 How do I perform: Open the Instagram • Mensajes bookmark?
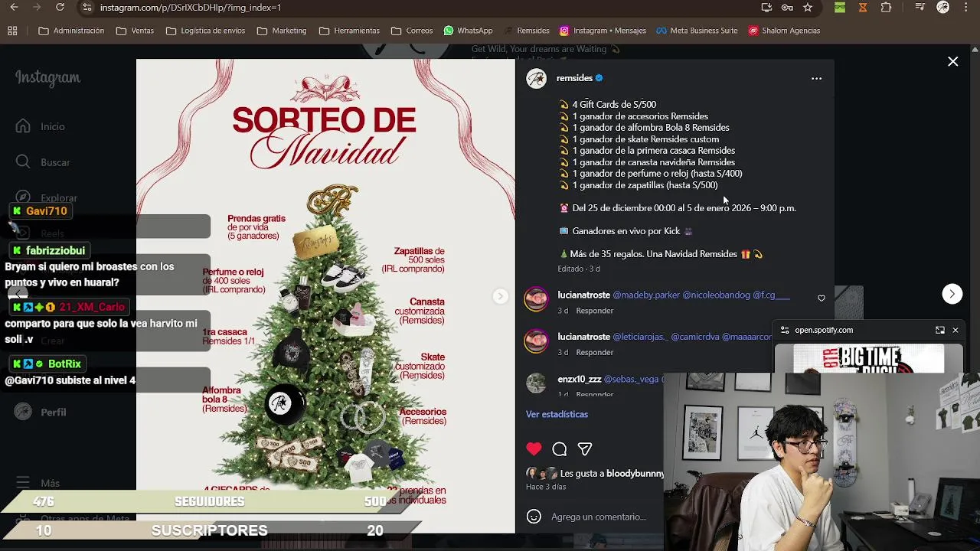(x=603, y=31)
